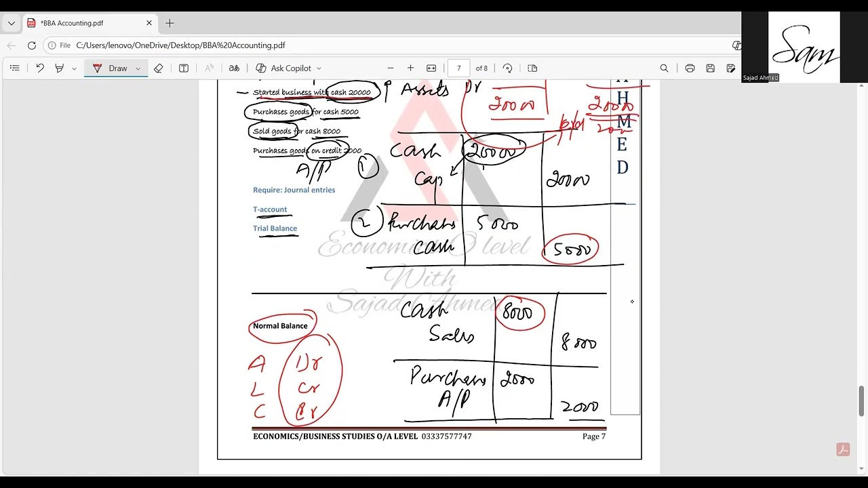Click the Fit to width icon
The image size is (868, 488).
click(x=431, y=68)
